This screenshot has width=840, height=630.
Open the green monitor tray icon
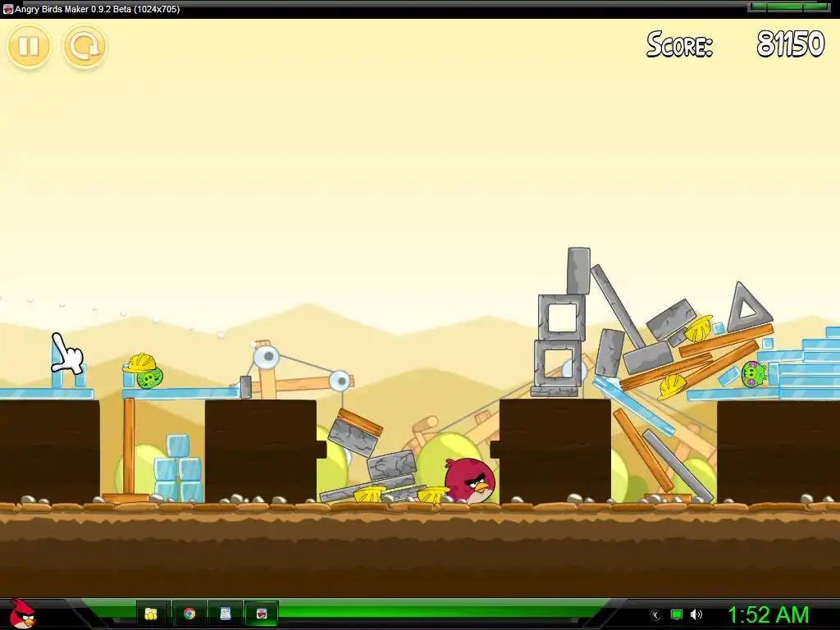[677, 614]
